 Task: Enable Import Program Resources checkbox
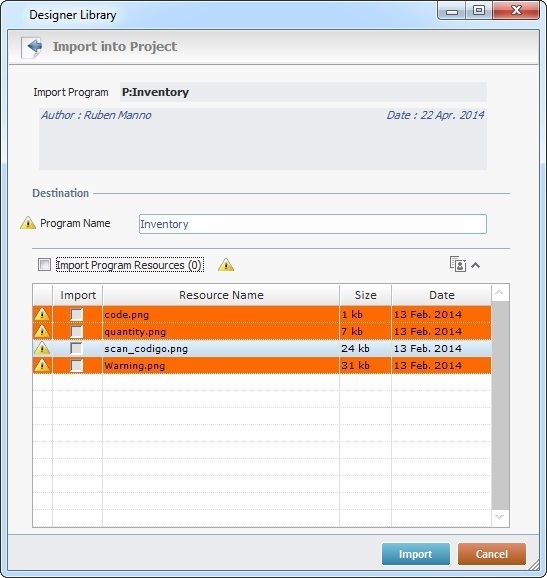pos(44,265)
